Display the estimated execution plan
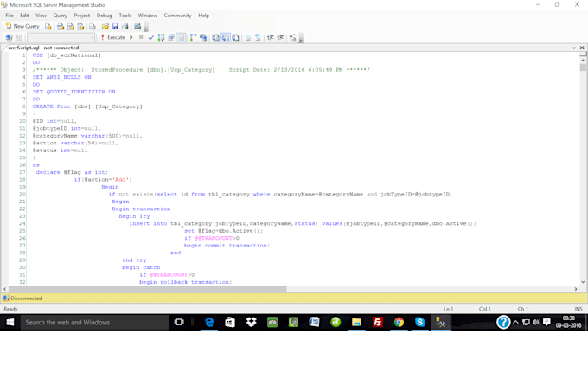588x366 pixels. tap(161, 37)
